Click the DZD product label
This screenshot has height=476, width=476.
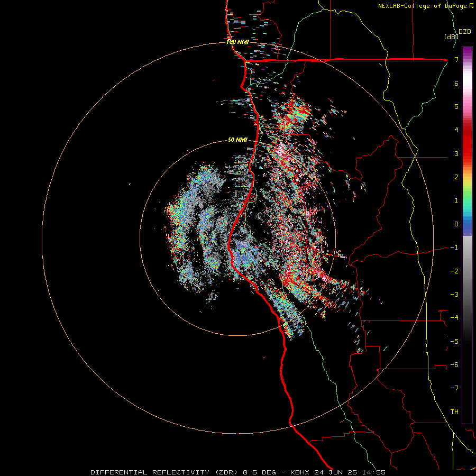click(x=465, y=32)
